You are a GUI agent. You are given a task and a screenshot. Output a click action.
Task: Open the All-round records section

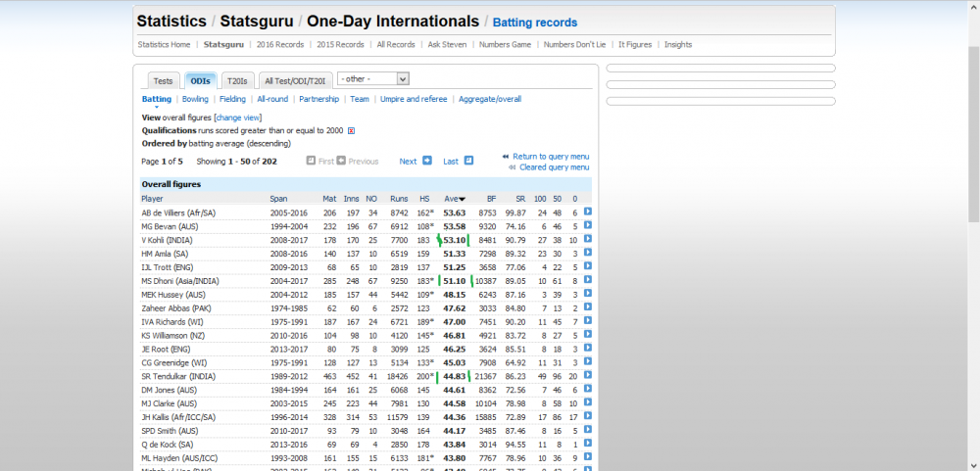point(272,99)
